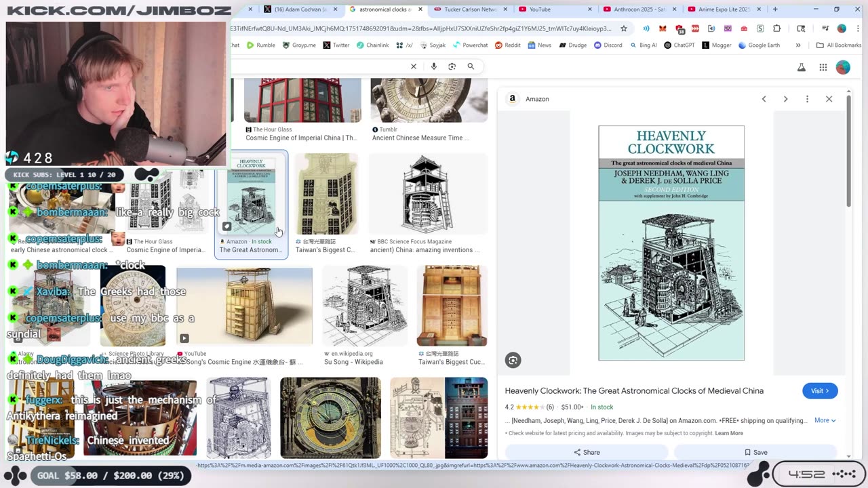Open the Twitter bookmark
This screenshot has height=488, width=868.
(x=336, y=45)
